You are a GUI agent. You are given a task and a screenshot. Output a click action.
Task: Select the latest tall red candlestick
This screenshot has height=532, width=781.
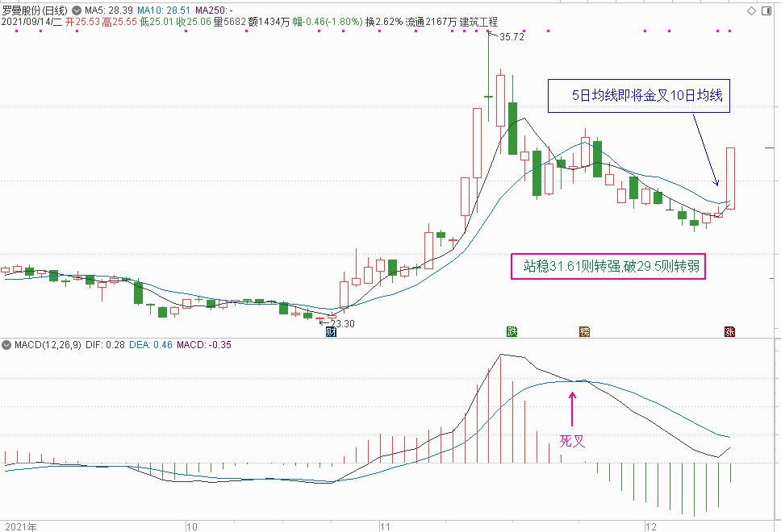[730, 178]
